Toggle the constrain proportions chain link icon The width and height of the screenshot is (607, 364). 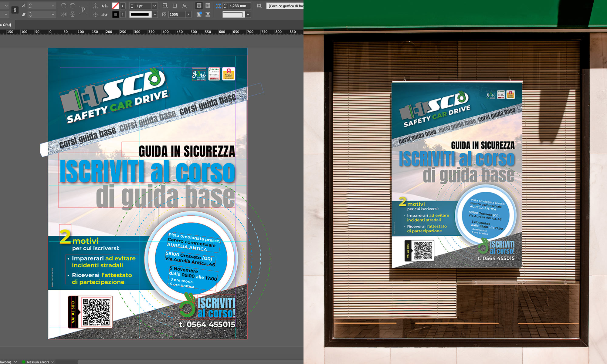click(x=15, y=10)
